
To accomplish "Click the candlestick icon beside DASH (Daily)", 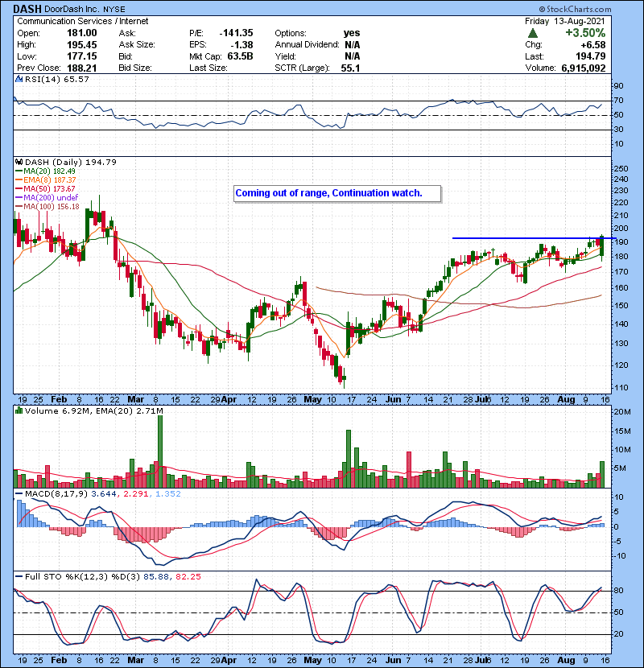I will click(19, 163).
